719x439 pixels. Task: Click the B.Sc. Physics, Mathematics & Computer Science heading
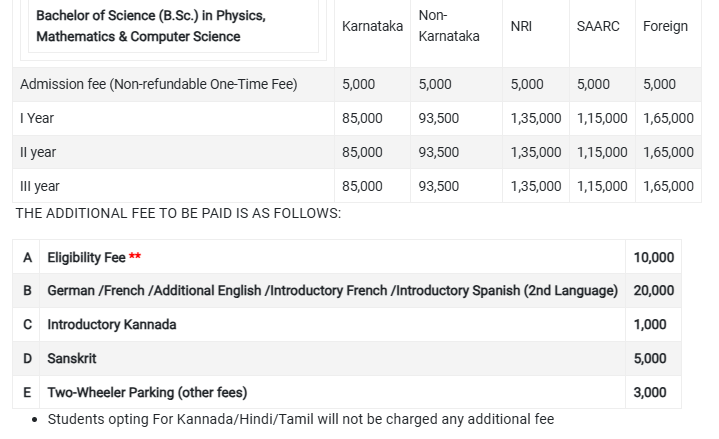coord(150,26)
